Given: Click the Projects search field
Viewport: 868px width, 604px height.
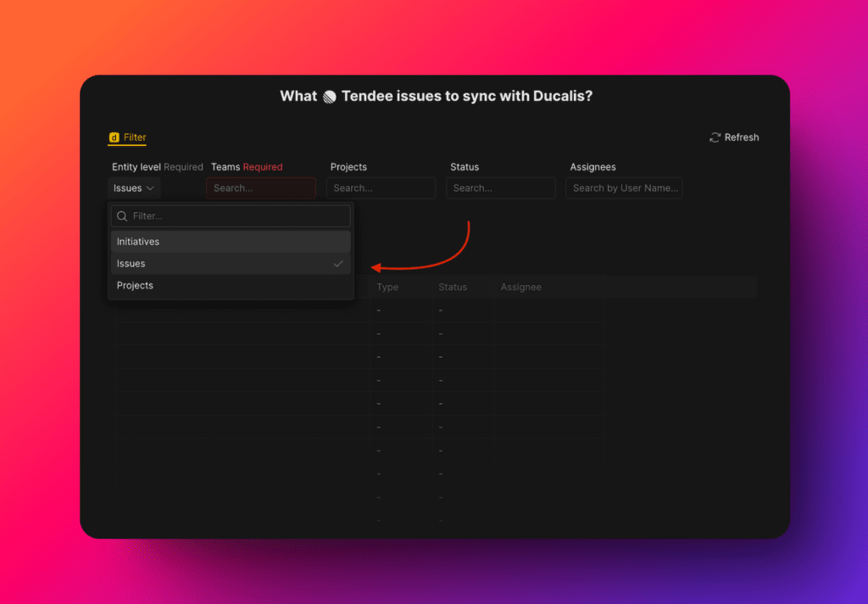Looking at the screenshot, I should click(x=381, y=188).
